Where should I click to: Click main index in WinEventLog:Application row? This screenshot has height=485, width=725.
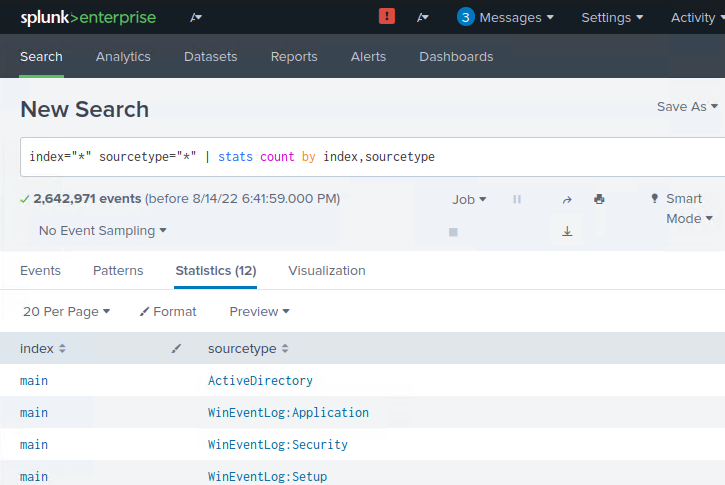click(34, 412)
